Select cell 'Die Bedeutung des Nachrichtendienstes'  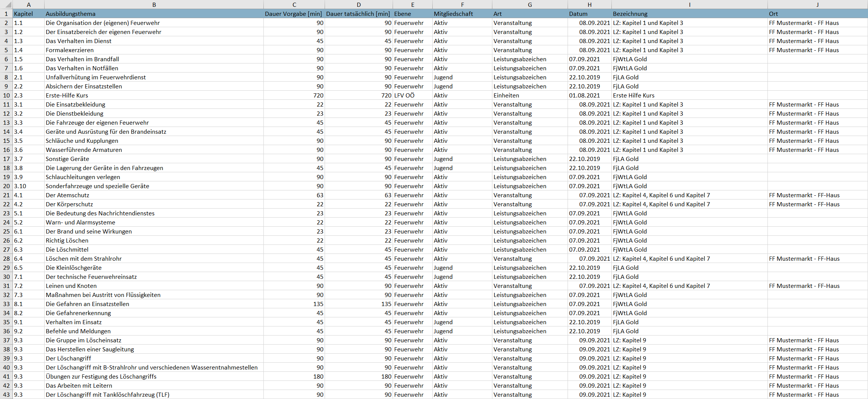(154, 213)
